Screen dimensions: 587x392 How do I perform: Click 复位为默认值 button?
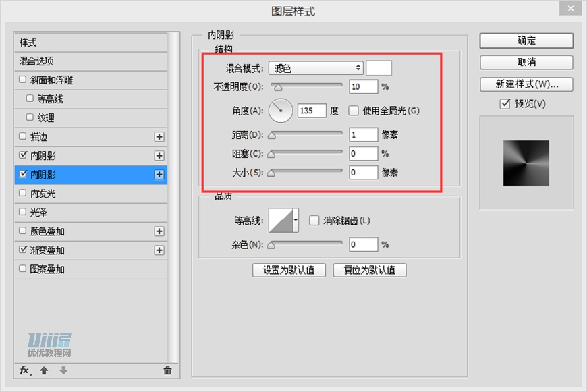[x=370, y=270]
